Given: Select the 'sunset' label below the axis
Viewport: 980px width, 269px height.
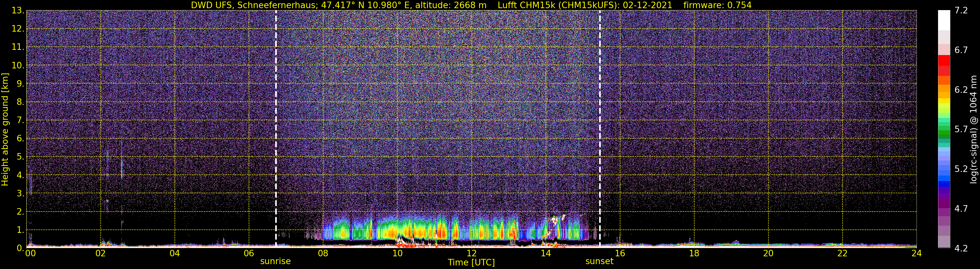Looking at the screenshot, I should [x=599, y=262].
